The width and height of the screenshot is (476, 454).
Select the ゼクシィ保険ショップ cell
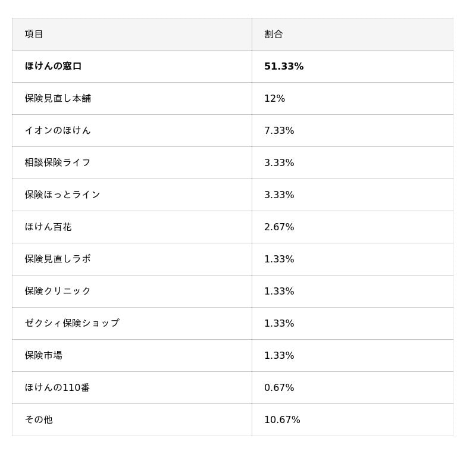72,323
